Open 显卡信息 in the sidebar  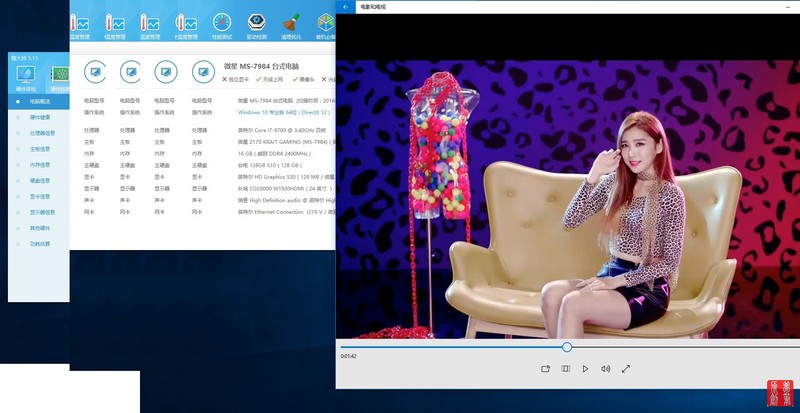pos(39,197)
